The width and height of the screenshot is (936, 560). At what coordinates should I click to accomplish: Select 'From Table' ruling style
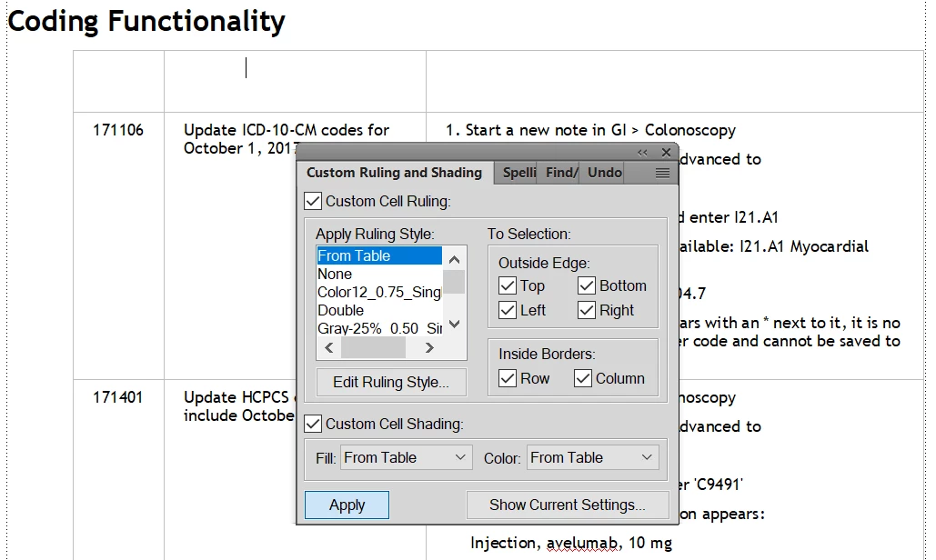pos(379,255)
